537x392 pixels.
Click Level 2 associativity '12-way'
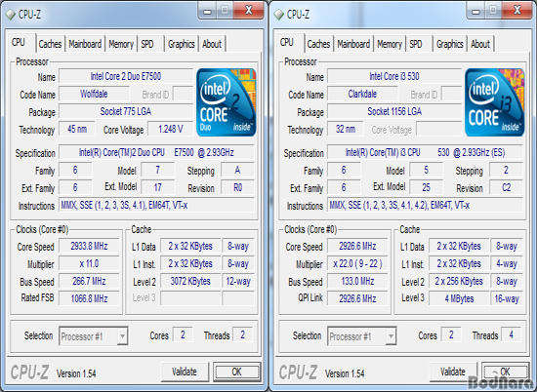[238, 281]
